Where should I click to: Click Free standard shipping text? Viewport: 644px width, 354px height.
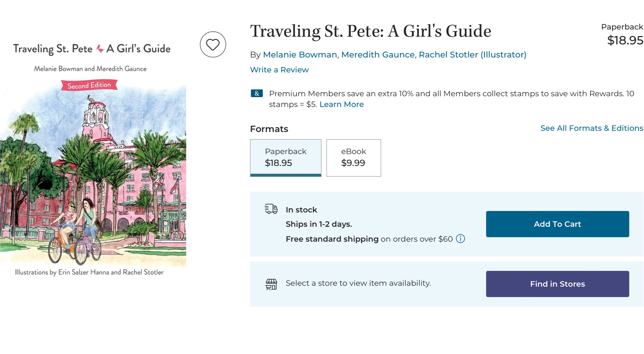(332, 239)
